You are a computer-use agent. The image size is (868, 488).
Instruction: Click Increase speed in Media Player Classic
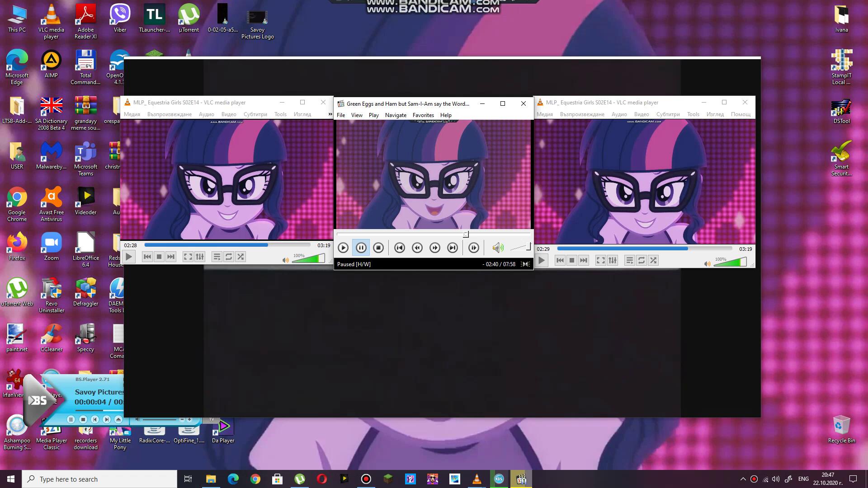click(x=434, y=248)
